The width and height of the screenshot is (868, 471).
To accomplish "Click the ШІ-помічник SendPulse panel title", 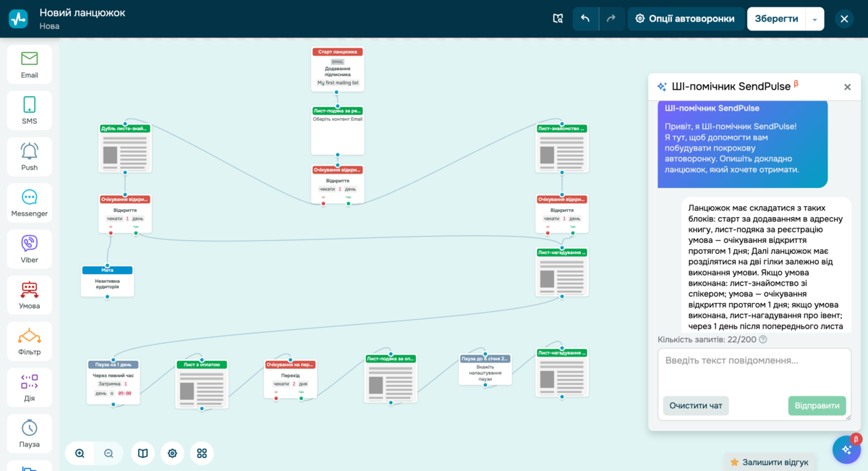I will pyautogui.click(x=731, y=86).
